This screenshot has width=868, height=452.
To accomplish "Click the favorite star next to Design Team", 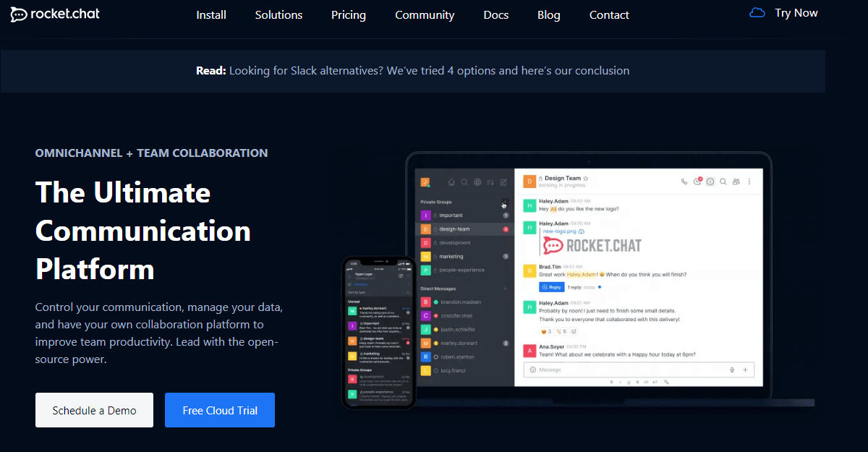I will point(586,178).
